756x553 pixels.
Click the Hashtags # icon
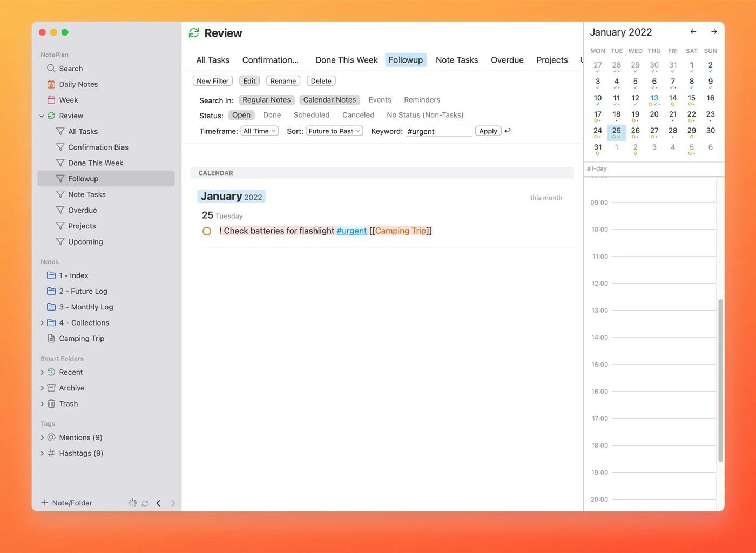[x=51, y=453]
